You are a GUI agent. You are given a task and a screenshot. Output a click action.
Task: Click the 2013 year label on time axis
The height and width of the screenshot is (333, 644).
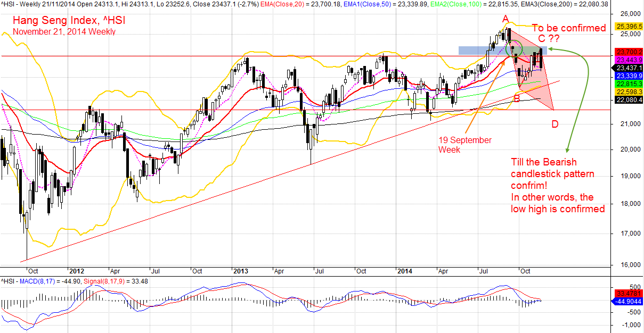coord(240,271)
